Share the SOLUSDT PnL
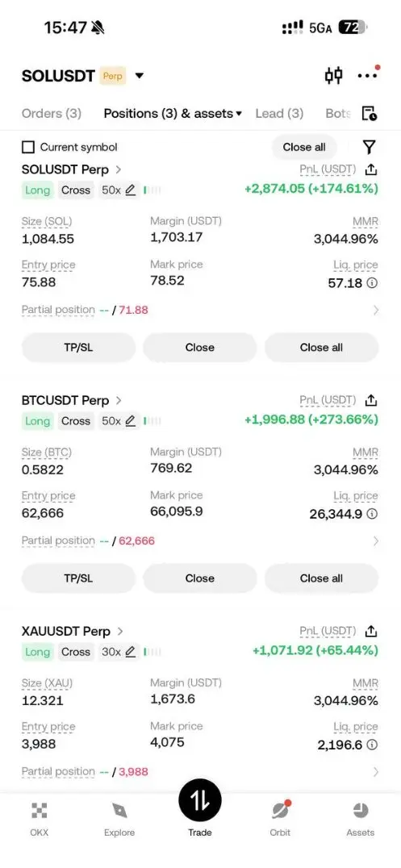This screenshot has width=401, height=868. point(371,169)
